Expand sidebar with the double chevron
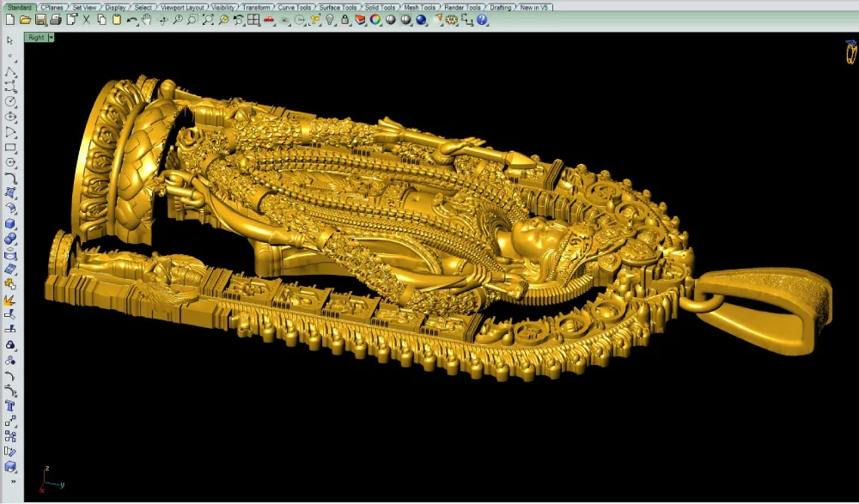The image size is (859, 504). point(13,482)
